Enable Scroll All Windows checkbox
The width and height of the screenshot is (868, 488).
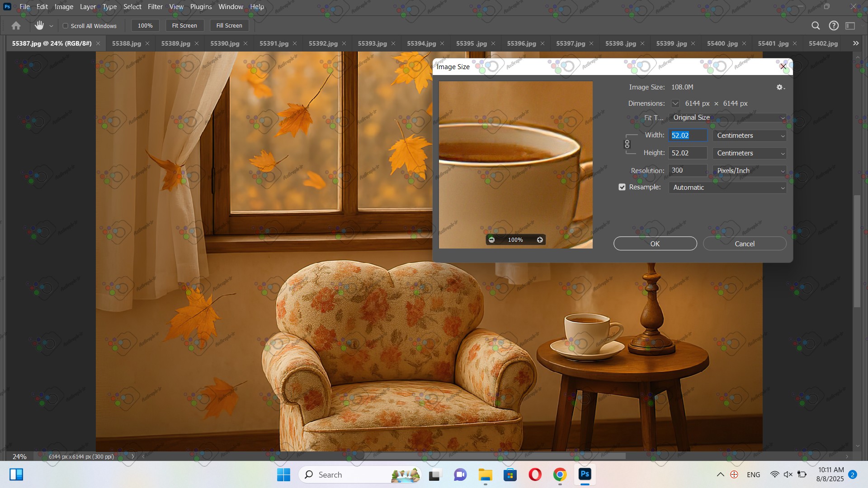tap(66, 26)
